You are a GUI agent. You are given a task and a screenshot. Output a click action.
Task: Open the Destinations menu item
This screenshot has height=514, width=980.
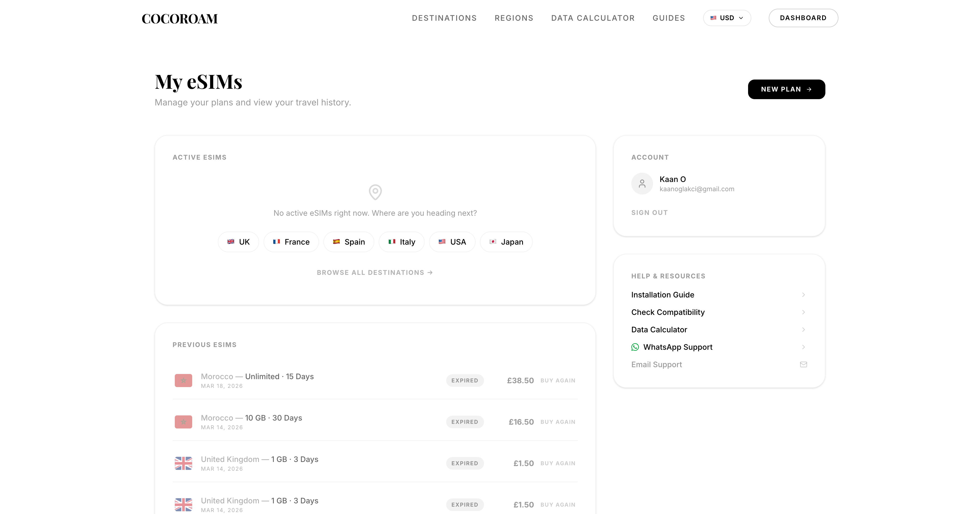pyautogui.click(x=444, y=18)
